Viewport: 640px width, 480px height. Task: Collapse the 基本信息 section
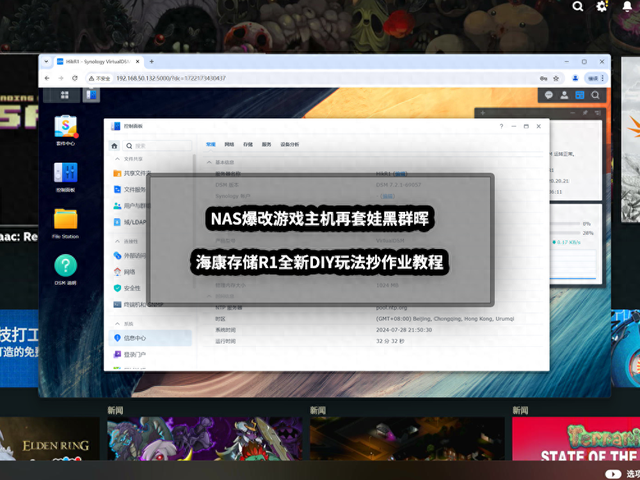(209, 162)
